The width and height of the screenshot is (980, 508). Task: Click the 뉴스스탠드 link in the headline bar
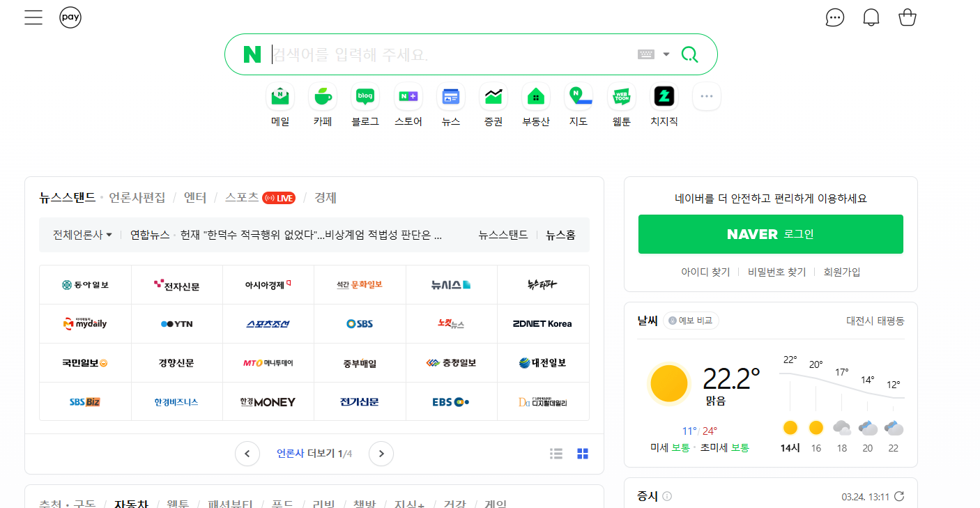pos(503,235)
